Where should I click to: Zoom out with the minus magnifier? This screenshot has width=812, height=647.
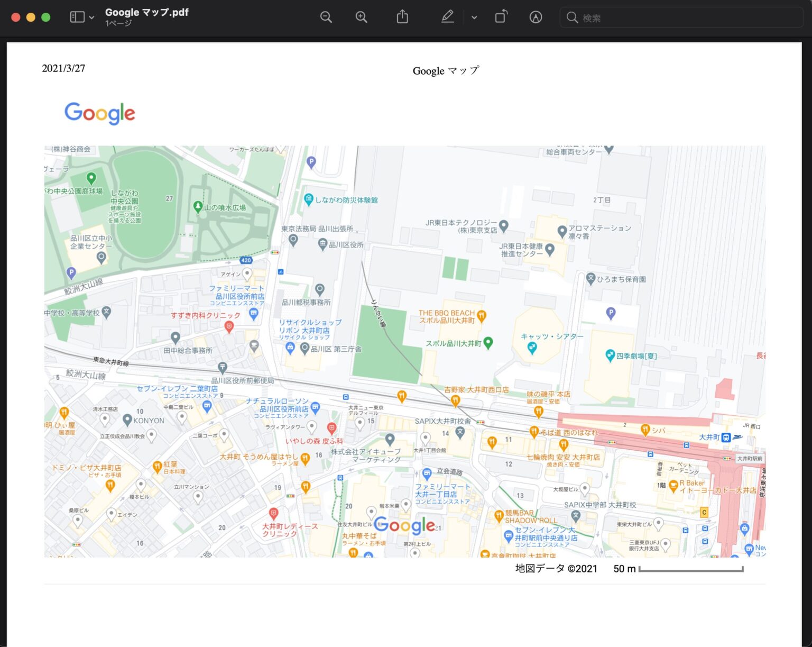(326, 17)
